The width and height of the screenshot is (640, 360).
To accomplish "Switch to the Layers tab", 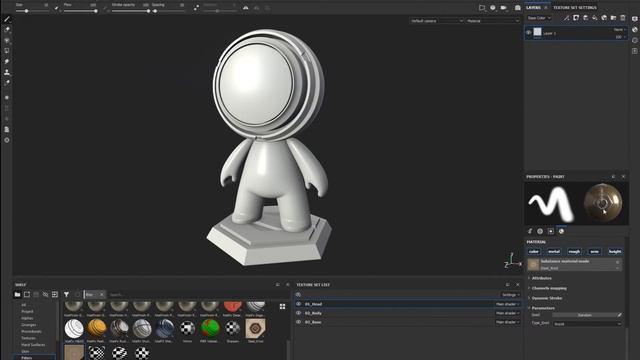I will pyautogui.click(x=533, y=7).
